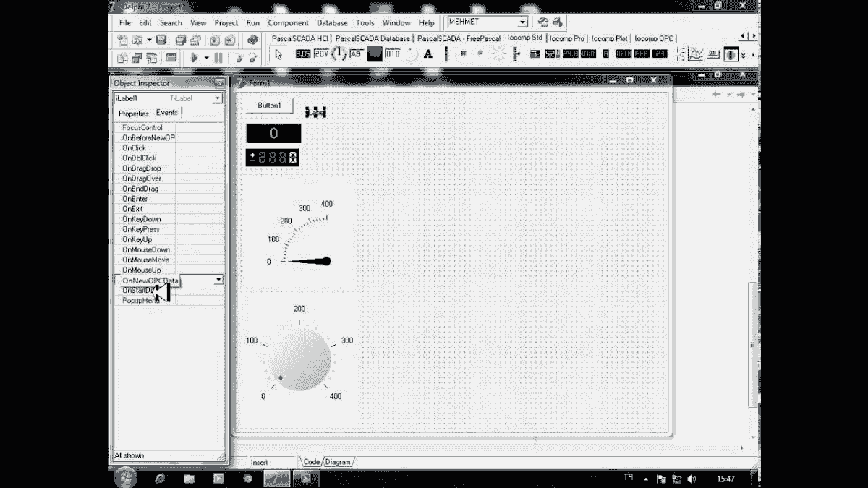Pick the bold letter A label component
The image size is (868, 488).
428,54
